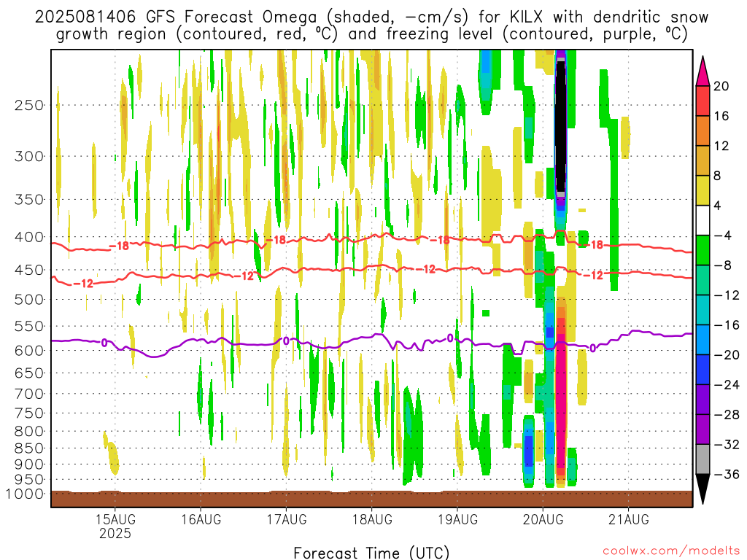Click the magenta updraft column at 20AUG
The image size is (747, 560).
coord(561,400)
